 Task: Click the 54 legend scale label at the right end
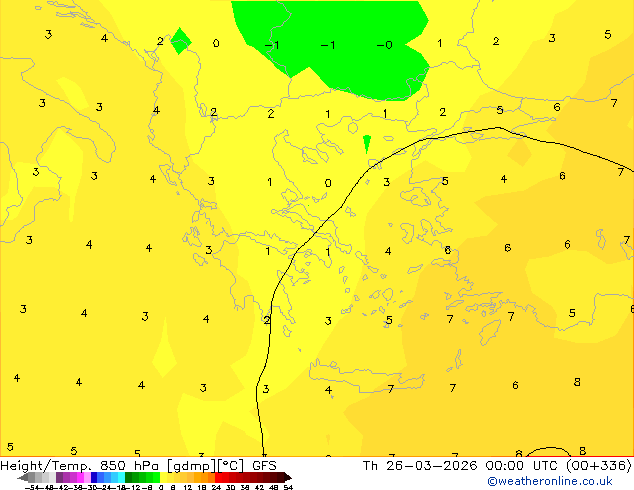[x=288, y=488]
